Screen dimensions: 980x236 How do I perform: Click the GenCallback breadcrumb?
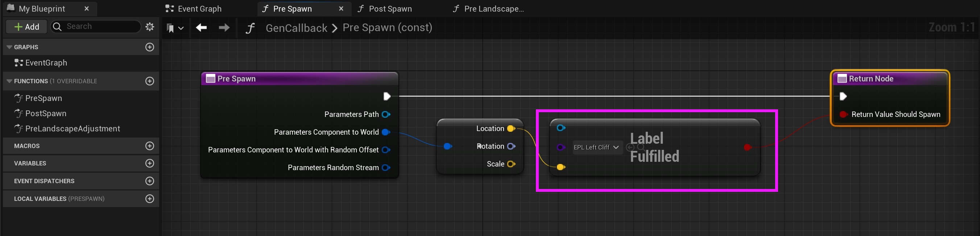click(296, 28)
